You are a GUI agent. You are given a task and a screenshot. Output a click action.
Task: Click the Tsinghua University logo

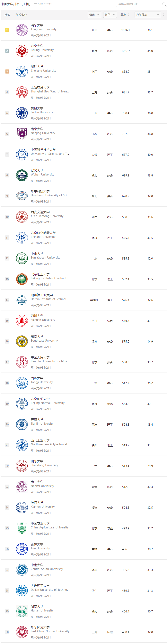(22, 30)
